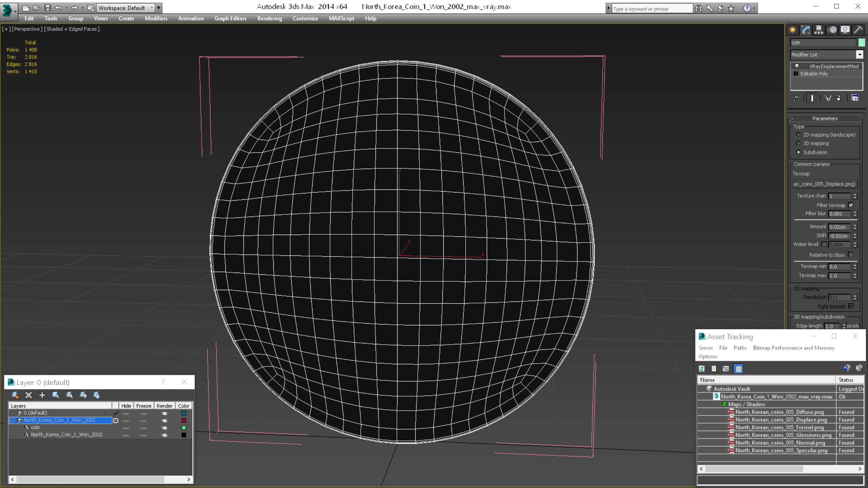Open the Modify command panel tab

pyautogui.click(x=806, y=30)
